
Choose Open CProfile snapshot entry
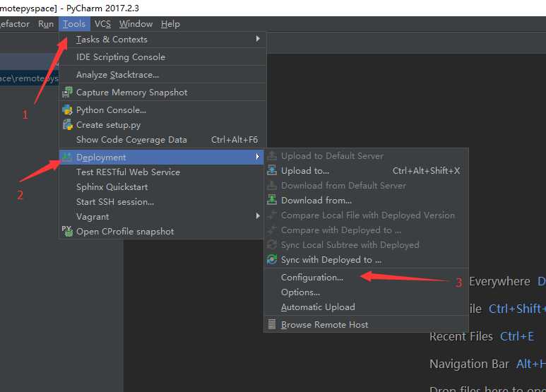[162, 232]
